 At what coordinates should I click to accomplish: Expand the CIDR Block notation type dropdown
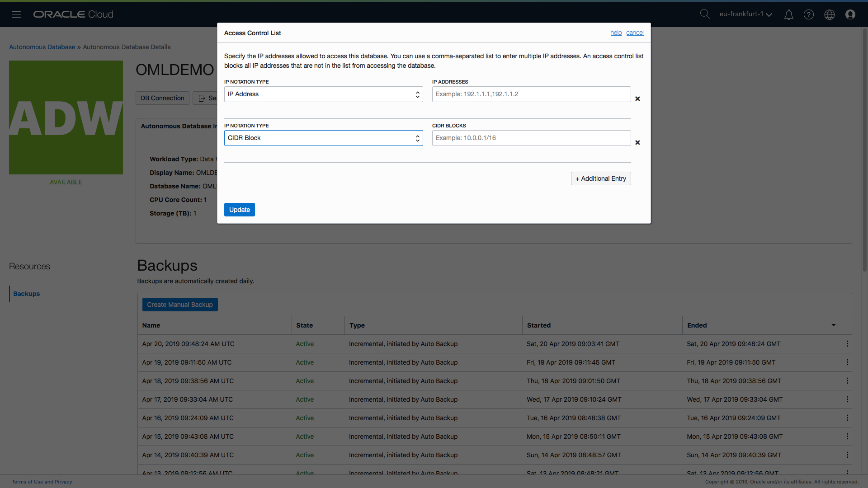coord(323,138)
